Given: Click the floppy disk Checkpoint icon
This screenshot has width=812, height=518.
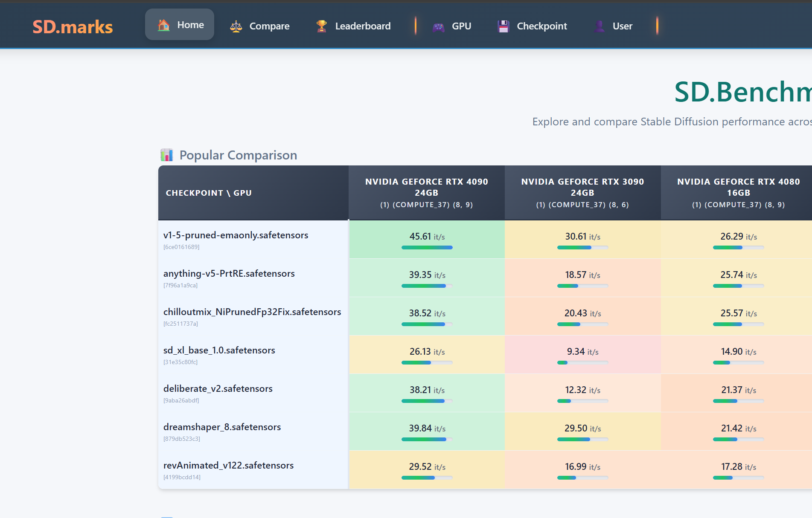Looking at the screenshot, I should click(x=503, y=26).
